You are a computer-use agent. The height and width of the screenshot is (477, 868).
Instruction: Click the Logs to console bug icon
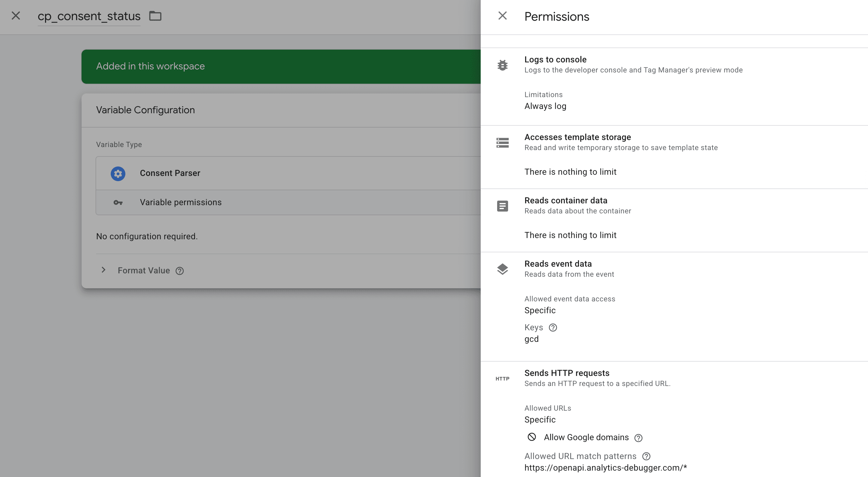click(502, 65)
